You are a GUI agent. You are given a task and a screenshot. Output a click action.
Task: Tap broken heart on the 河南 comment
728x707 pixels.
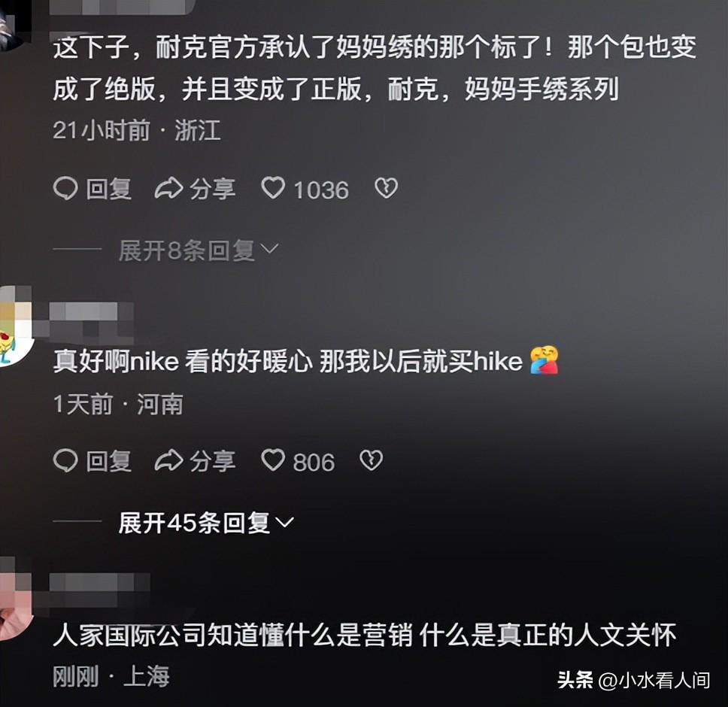[371, 461]
